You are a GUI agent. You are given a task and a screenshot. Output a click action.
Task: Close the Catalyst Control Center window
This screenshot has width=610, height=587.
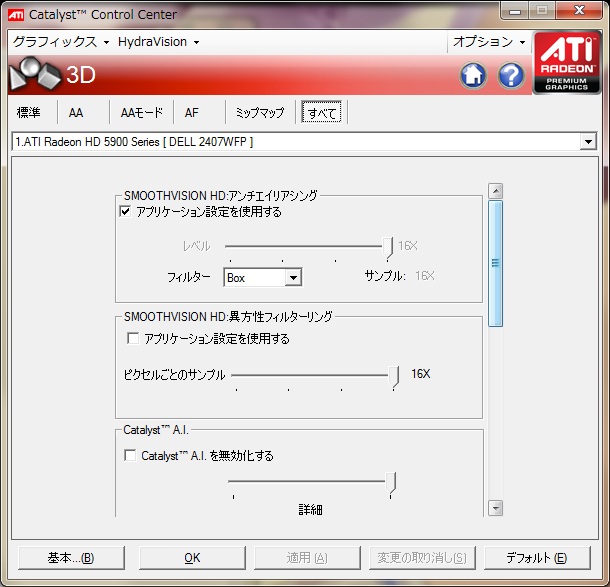point(579,11)
